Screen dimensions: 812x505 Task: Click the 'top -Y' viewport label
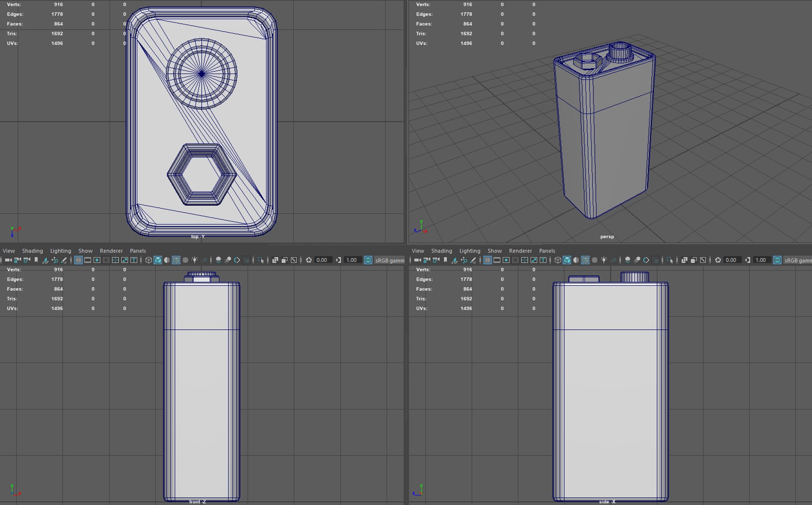(198, 237)
